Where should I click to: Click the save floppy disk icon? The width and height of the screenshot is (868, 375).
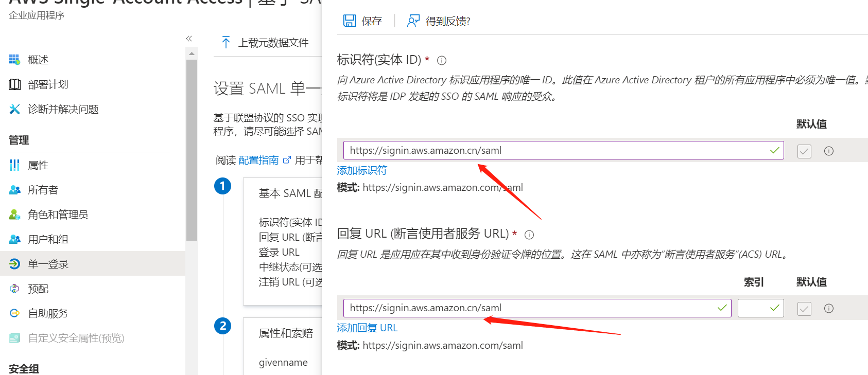(x=350, y=21)
